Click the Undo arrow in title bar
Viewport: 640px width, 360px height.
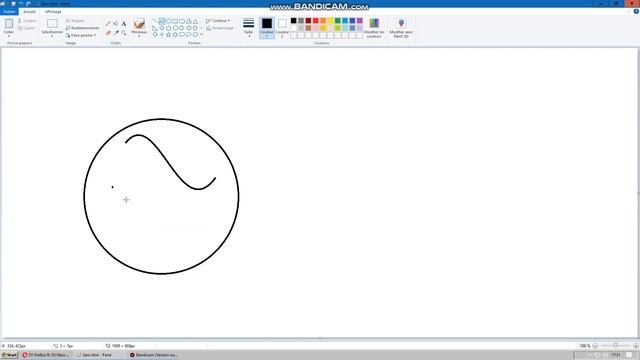click(21, 4)
